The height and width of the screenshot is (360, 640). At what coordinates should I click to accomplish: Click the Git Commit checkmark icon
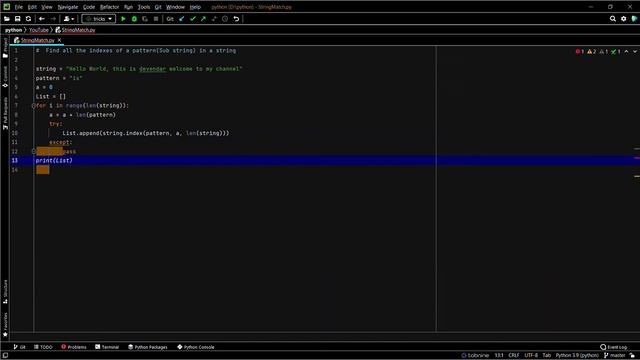click(x=193, y=19)
